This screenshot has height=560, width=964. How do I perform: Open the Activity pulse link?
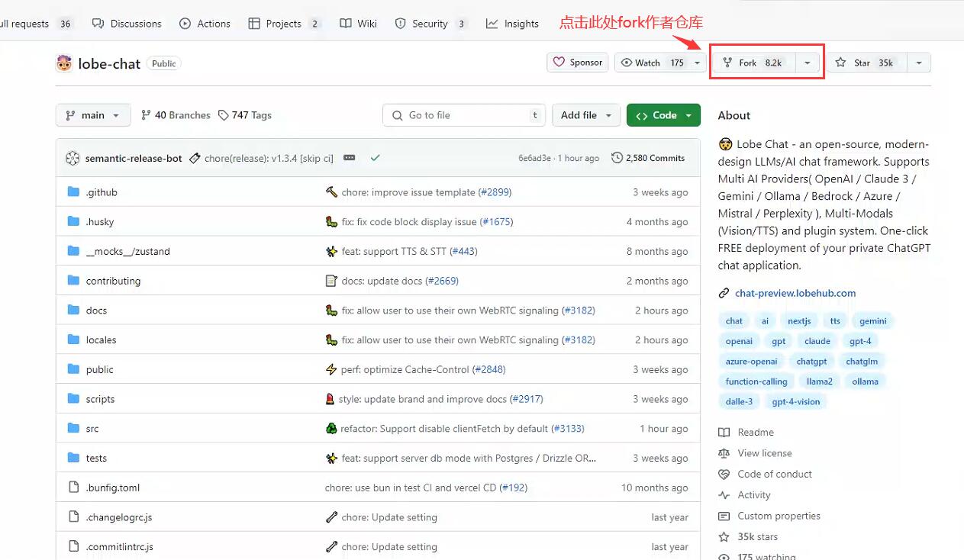click(753, 494)
